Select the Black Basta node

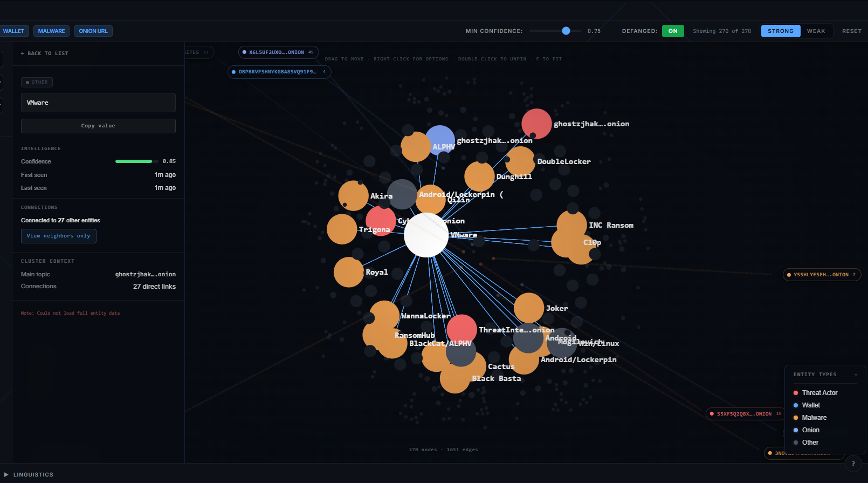coord(455,378)
